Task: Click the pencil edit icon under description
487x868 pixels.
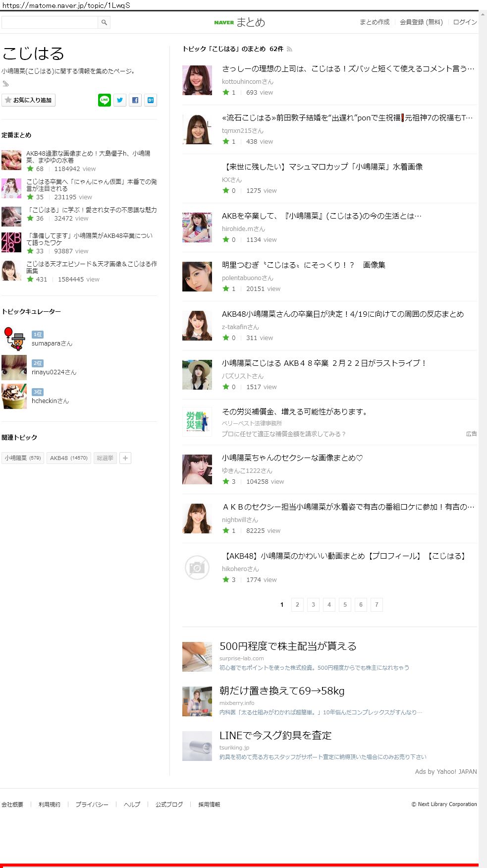Action: tap(5, 83)
